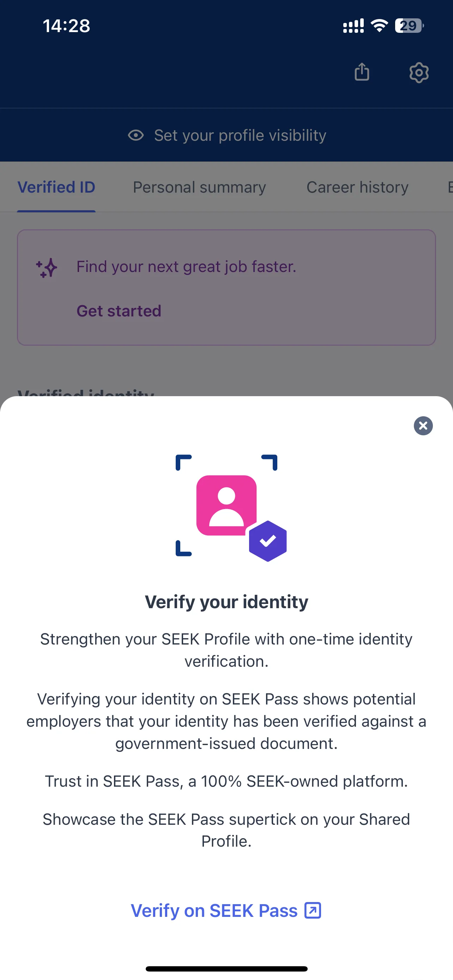The height and width of the screenshot is (980, 453).
Task: Tap the eye icon for profile visibility
Action: 136,135
